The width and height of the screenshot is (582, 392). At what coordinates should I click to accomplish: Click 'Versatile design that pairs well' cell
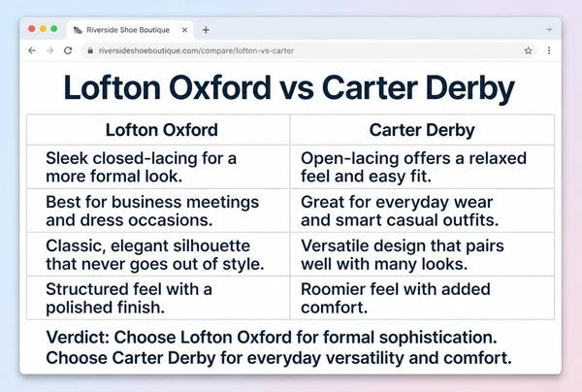[422, 254]
